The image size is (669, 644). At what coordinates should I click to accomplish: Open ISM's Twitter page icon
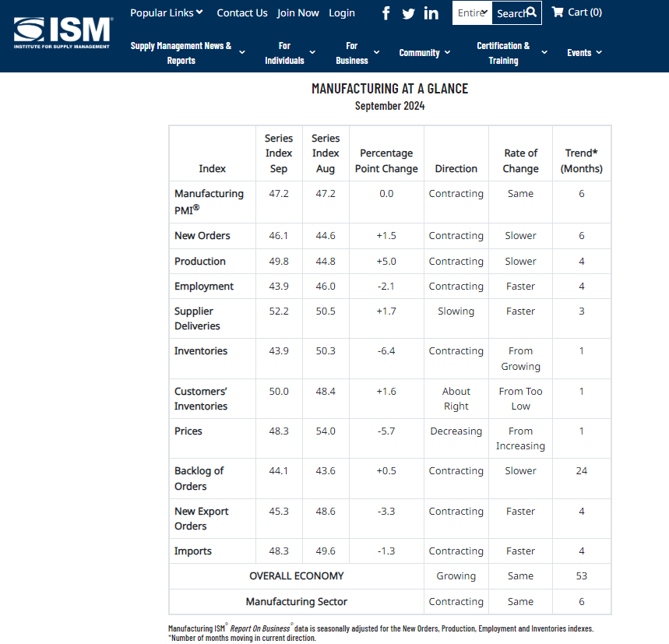pos(408,13)
